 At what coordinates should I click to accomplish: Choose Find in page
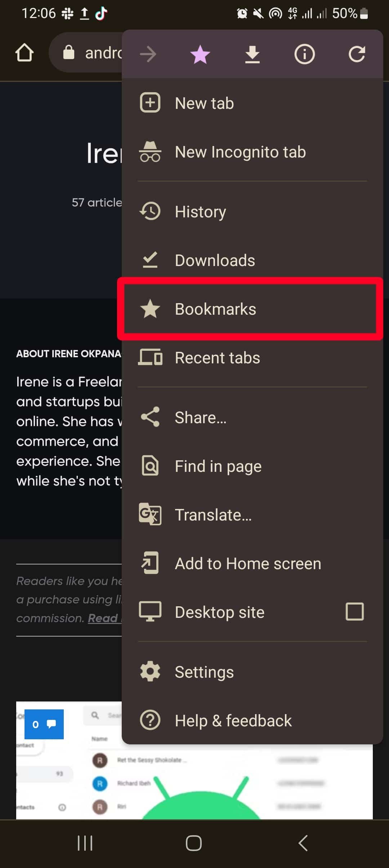[252, 466]
